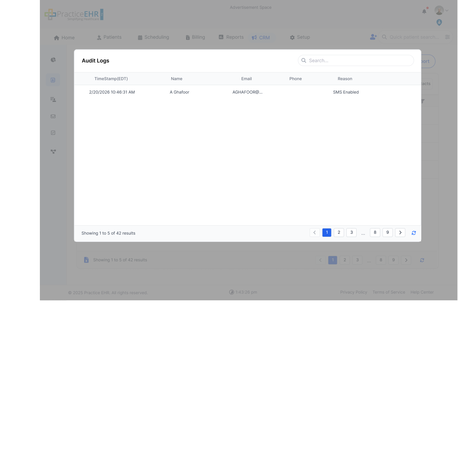Open the Billing menu
Image resolution: width=458 pixels, height=476 pixels.
click(195, 37)
